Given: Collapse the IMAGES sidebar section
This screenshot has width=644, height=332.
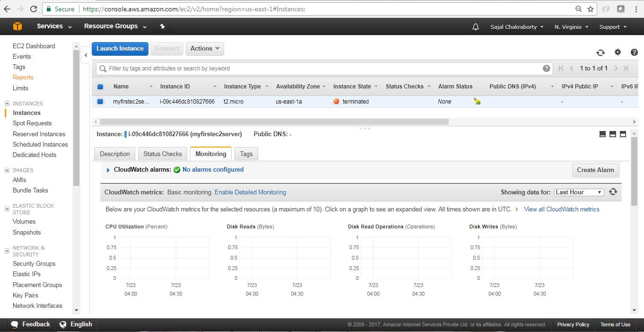Looking at the screenshot, I should pyautogui.click(x=7, y=170).
